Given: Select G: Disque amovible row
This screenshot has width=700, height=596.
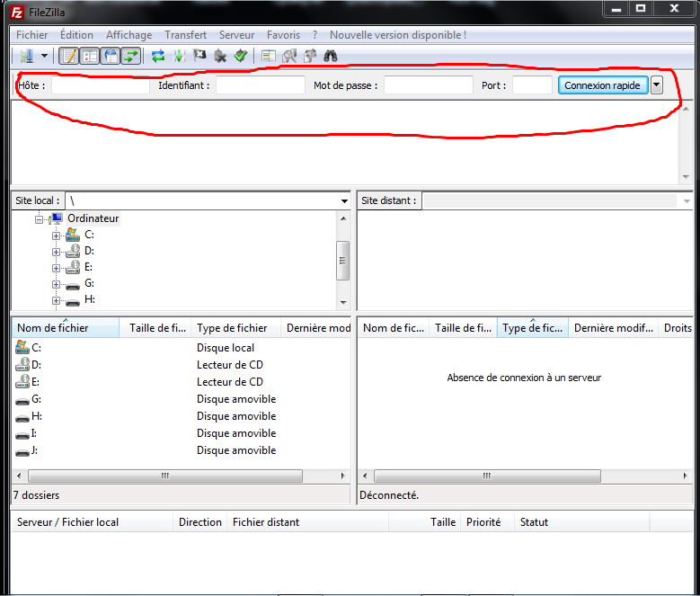Looking at the screenshot, I should [181, 398].
